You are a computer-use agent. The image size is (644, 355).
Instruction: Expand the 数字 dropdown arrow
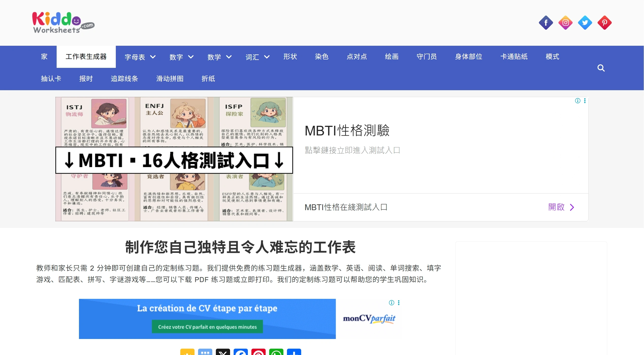(191, 57)
